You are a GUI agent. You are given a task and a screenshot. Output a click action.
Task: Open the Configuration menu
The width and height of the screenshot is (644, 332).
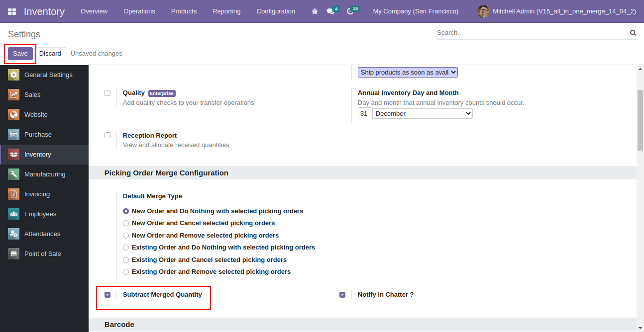(276, 11)
